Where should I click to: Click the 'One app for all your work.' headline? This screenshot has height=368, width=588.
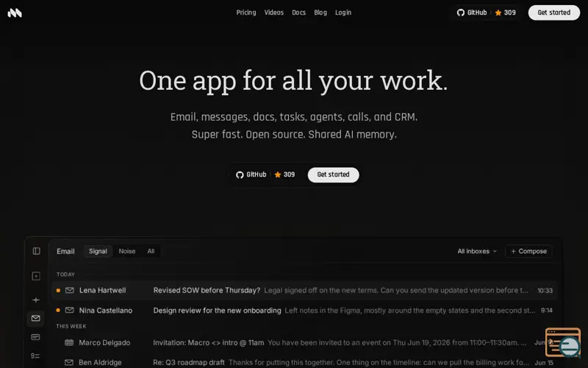tap(293, 80)
